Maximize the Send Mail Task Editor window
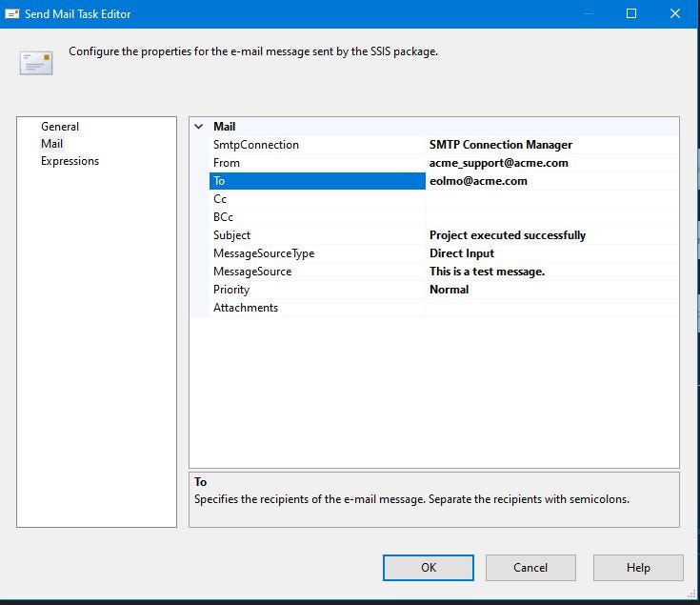Image resolution: width=700 pixels, height=605 pixels. [x=631, y=14]
